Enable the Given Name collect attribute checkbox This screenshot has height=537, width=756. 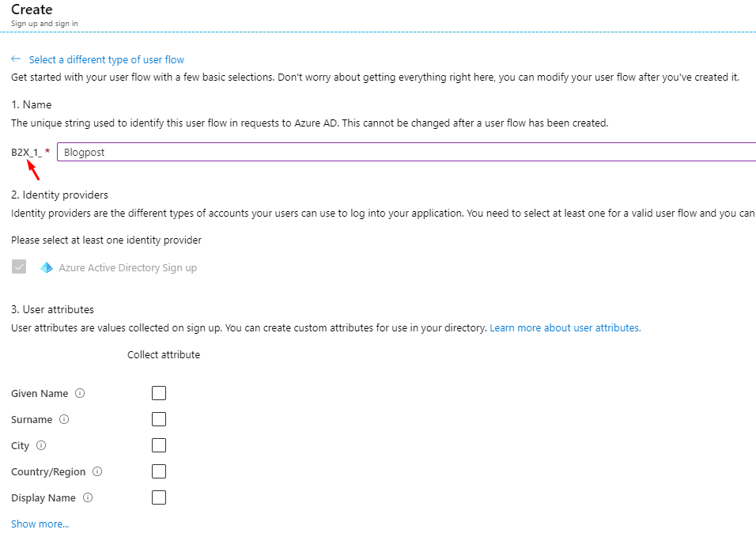[x=159, y=394]
